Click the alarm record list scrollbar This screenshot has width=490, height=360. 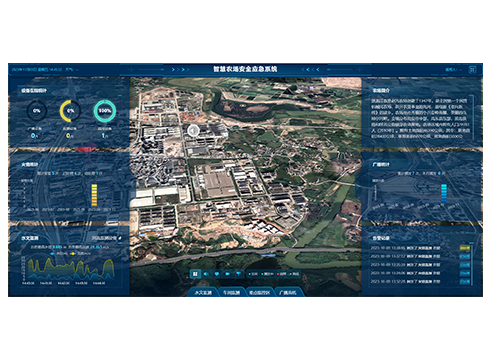coord(472,265)
